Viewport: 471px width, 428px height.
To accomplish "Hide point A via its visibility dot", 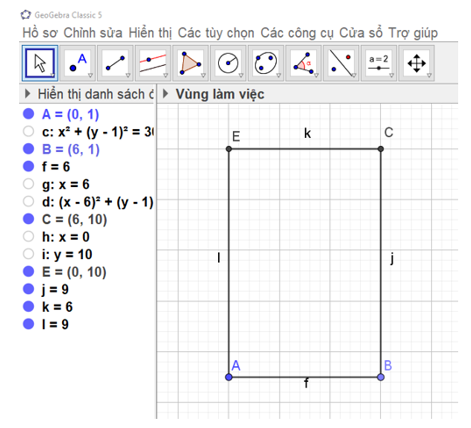I will click(x=28, y=114).
